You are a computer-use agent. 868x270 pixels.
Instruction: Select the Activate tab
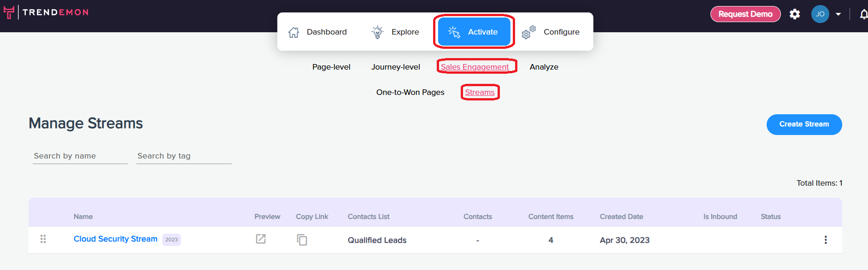tap(474, 32)
